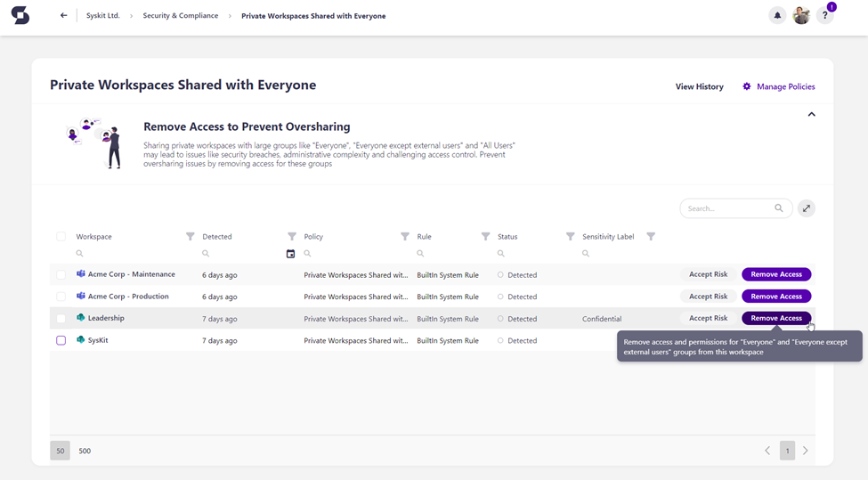Open the help question mark icon
This screenshot has height=480, width=868.
[824, 15]
